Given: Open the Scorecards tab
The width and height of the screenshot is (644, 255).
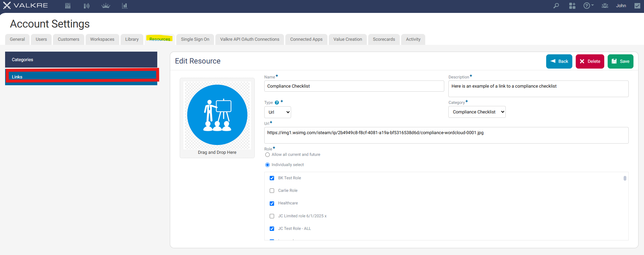Looking at the screenshot, I should coord(384,39).
